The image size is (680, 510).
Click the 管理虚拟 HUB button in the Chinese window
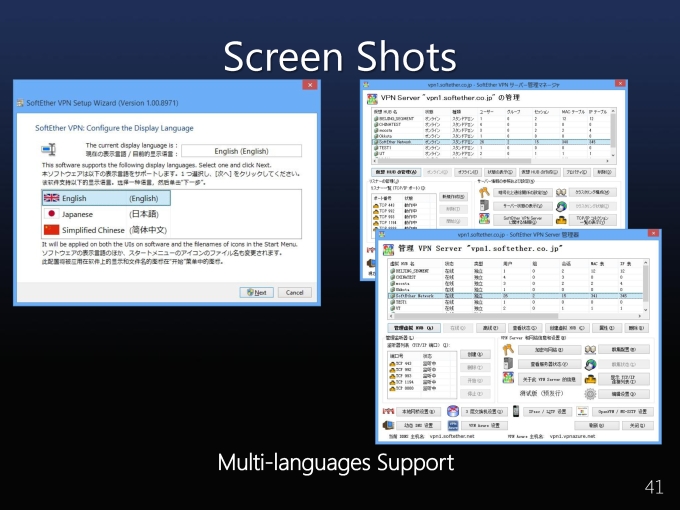414,328
